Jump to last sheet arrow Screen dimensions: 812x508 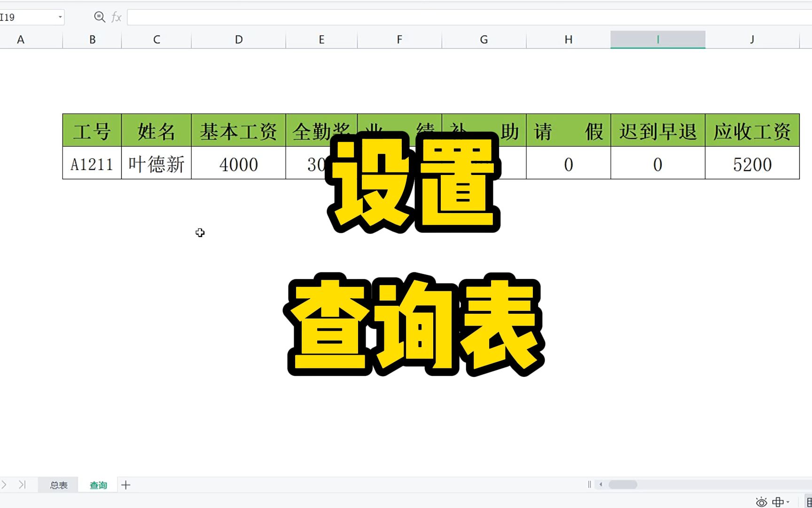click(22, 484)
